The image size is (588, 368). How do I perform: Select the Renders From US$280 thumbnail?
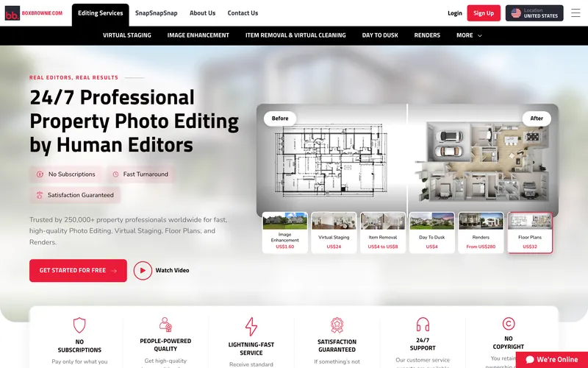pyautogui.click(x=481, y=233)
